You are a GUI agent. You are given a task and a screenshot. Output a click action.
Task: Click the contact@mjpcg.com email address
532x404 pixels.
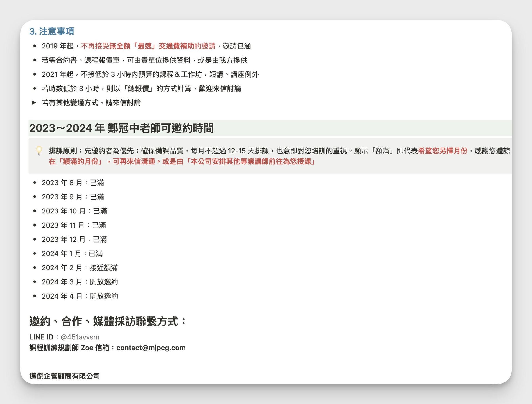tap(151, 348)
